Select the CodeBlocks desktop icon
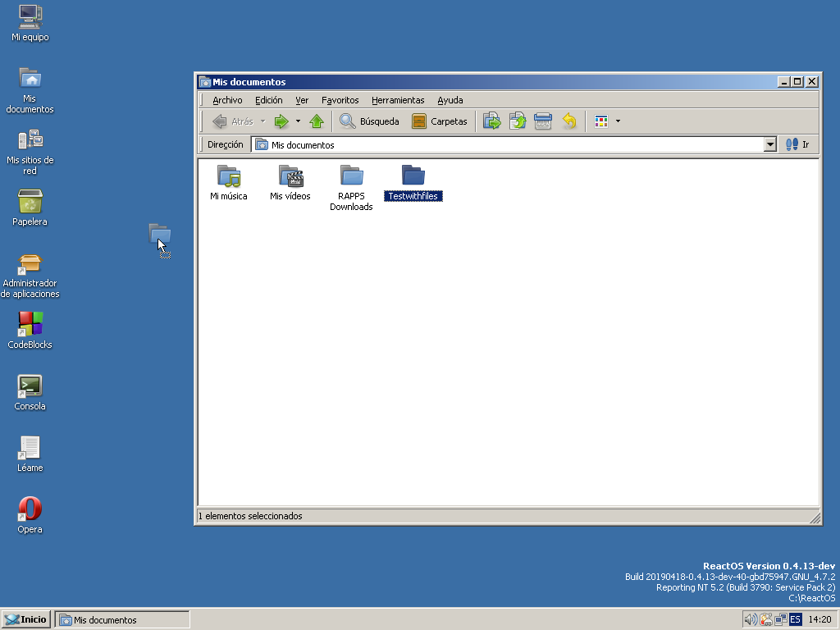 30,325
